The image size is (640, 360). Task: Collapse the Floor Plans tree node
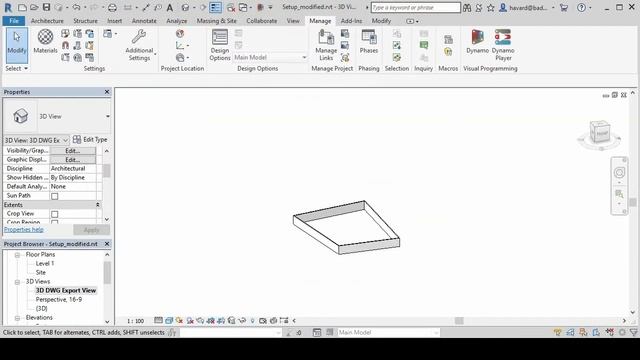[17, 255]
